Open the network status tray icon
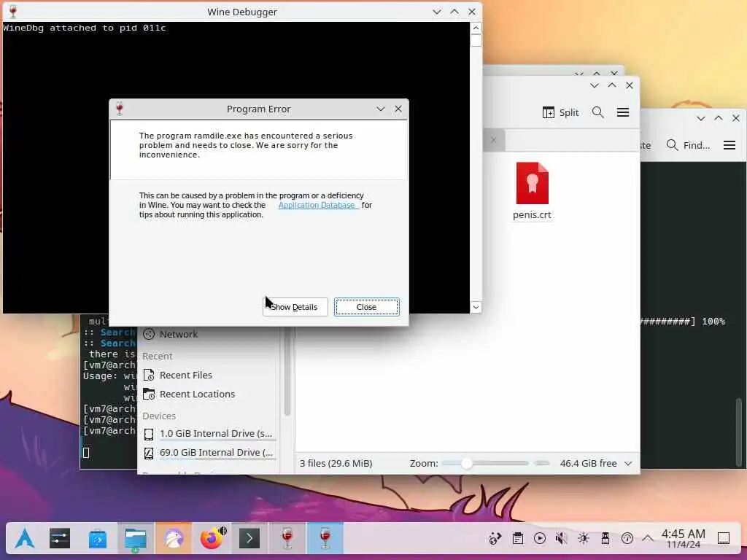This screenshot has height=560, width=747. tap(627, 539)
